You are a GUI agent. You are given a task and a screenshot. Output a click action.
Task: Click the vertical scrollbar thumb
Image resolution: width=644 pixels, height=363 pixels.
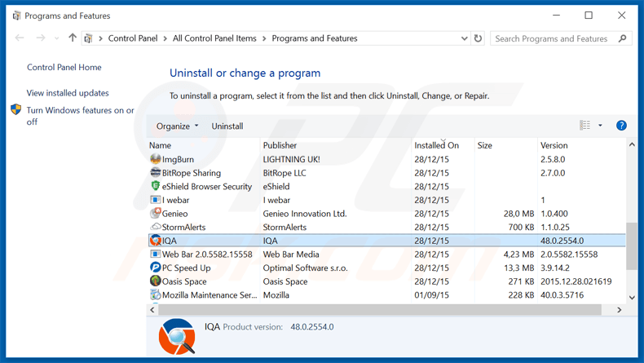(632, 246)
